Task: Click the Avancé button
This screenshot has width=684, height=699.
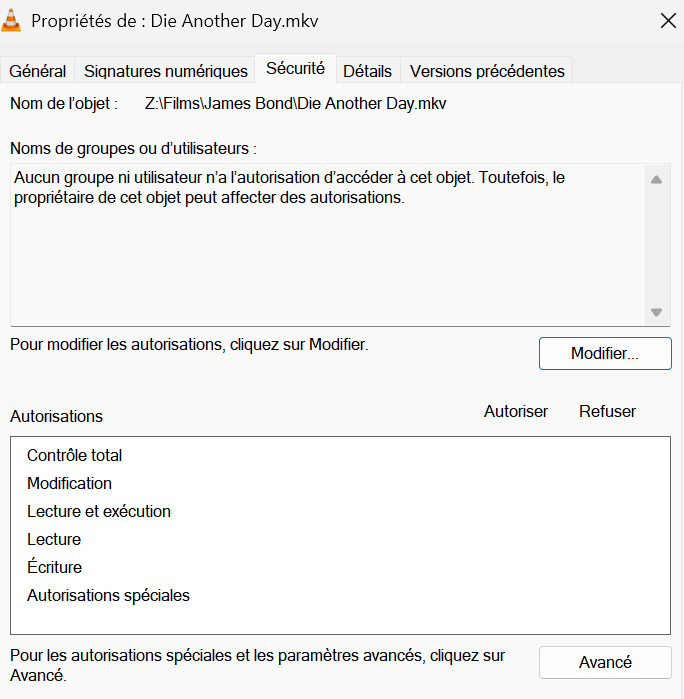Action: (x=605, y=662)
